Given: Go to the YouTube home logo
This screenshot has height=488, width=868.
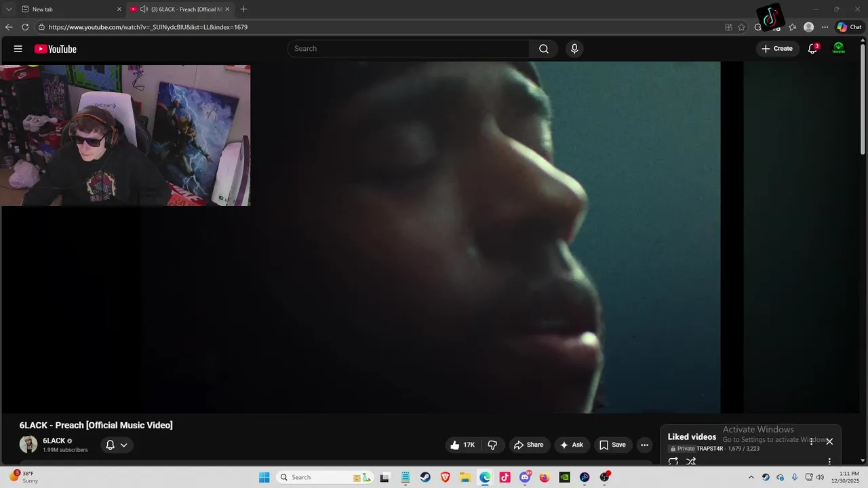Looking at the screenshot, I should point(56,49).
